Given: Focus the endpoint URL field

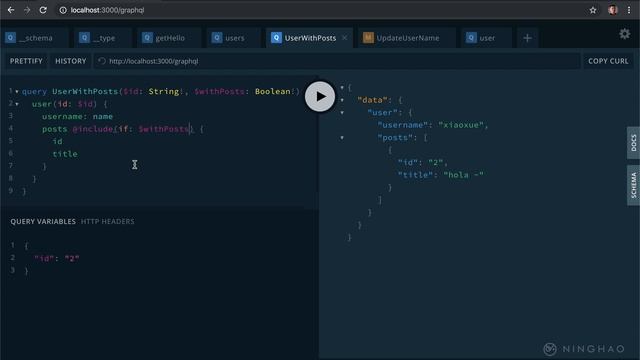Looking at the screenshot, I should click(337, 61).
